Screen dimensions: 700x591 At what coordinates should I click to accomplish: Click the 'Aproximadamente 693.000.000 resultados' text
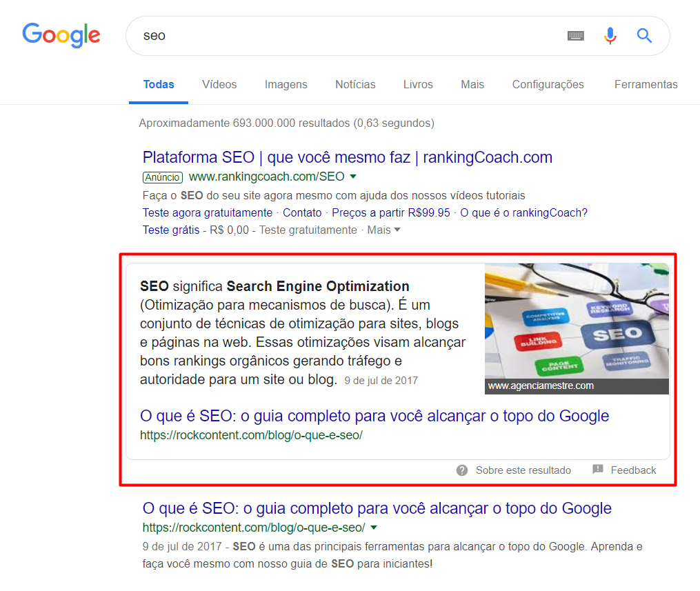(287, 123)
